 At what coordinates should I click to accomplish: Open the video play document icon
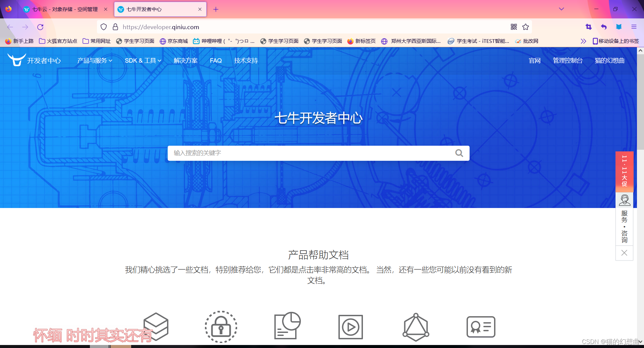coord(351,327)
